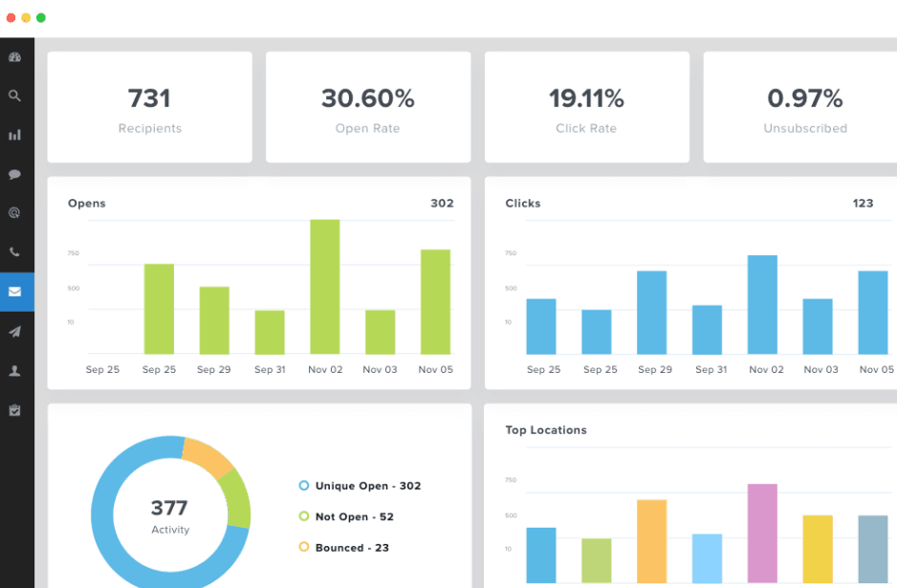The height and width of the screenshot is (588, 897).
Task: Click the 123 total in Clicks chart
Action: coord(863,203)
